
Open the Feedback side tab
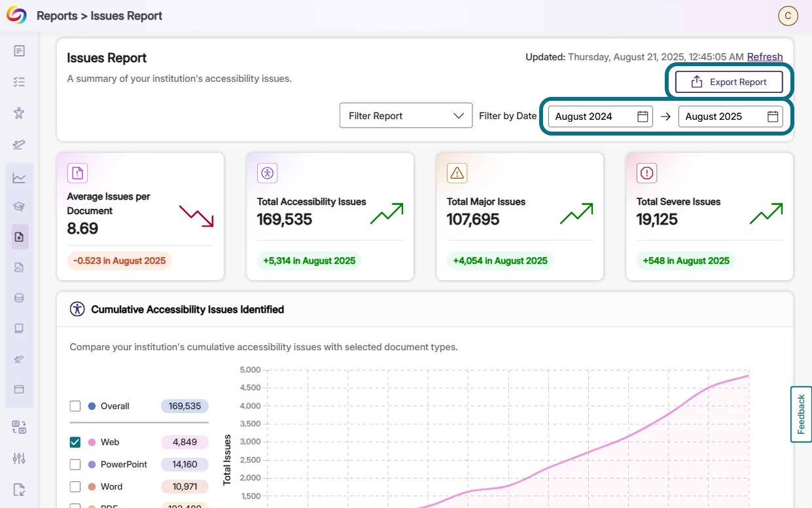click(801, 414)
